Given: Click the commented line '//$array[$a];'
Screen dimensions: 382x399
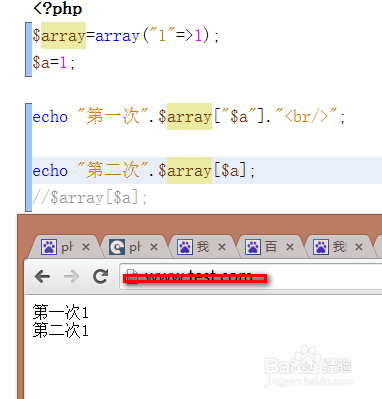Looking at the screenshot, I should tap(90, 198).
